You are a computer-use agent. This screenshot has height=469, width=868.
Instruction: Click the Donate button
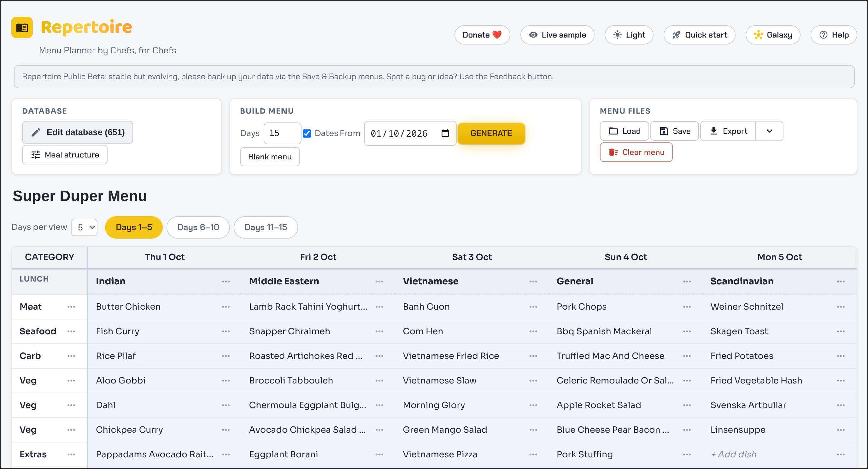point(482,35)
